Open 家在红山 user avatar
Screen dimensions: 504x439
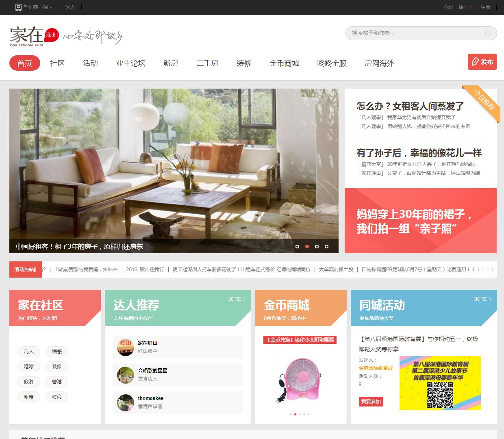point(125,347)
